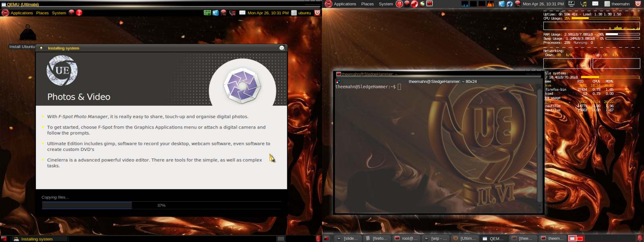Click the theemahn user name in host panel
Image resolution: width=644 pixels, height=242 pixels.
620,4
